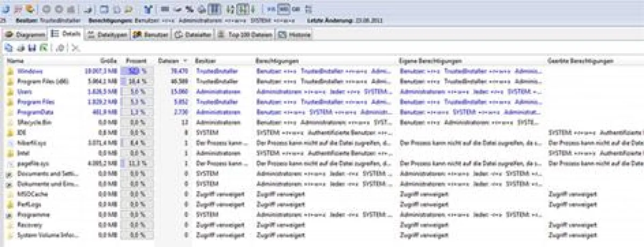The height and width of the screenshot is (247, 644).
Task: Click the 16,4 % bar for Program Files (x86)
Action: click(x=136, y=81)
